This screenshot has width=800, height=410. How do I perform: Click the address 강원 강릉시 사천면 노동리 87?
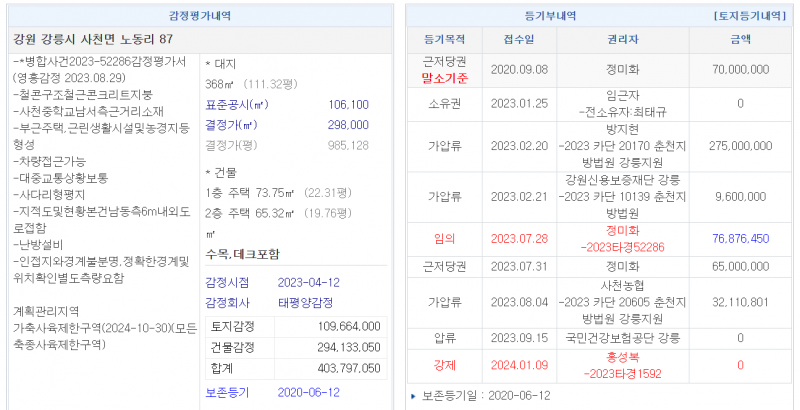pos(93,39)
